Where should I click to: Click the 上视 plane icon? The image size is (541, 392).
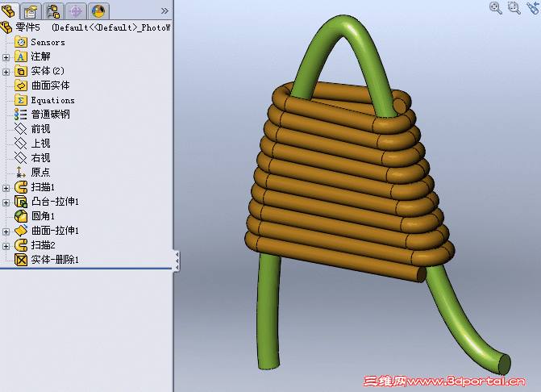(x=21, y=144)
